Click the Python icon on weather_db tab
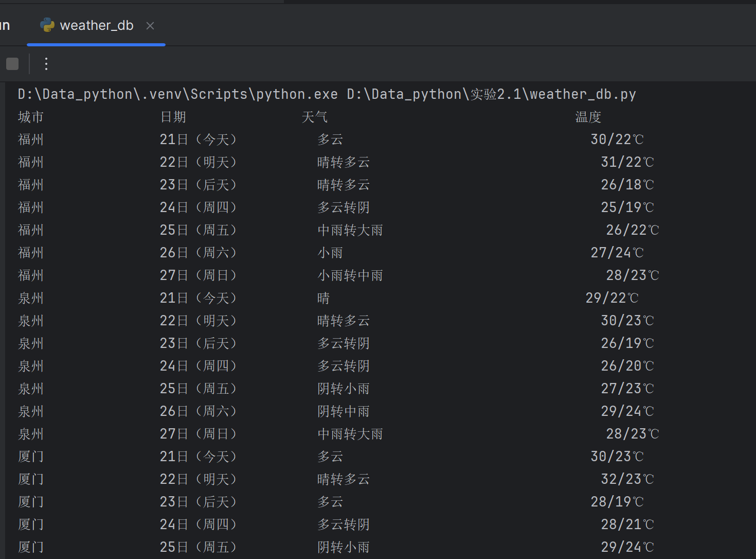This screenshot has height=559, width=756. click(x=47, y=25)
